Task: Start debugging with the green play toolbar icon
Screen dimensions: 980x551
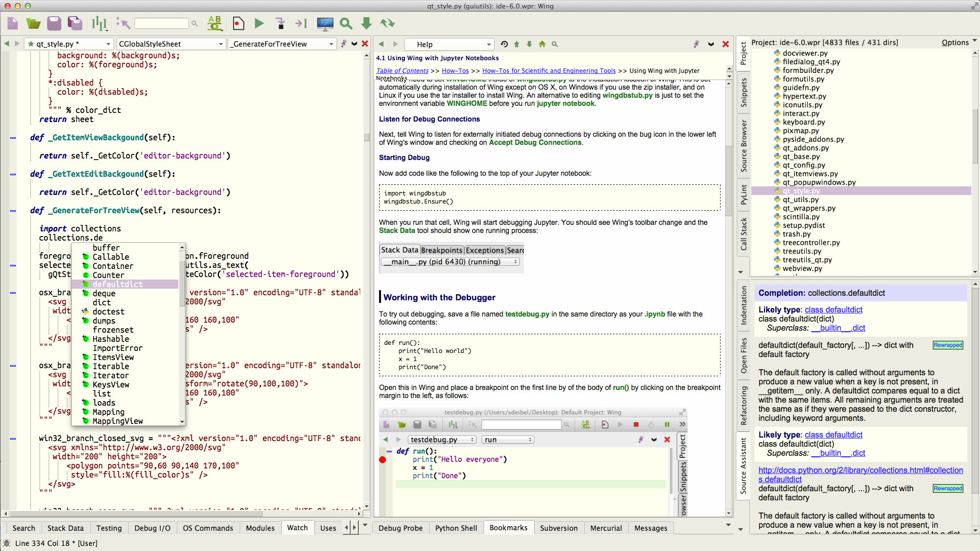Action: (x=259, y=23)
